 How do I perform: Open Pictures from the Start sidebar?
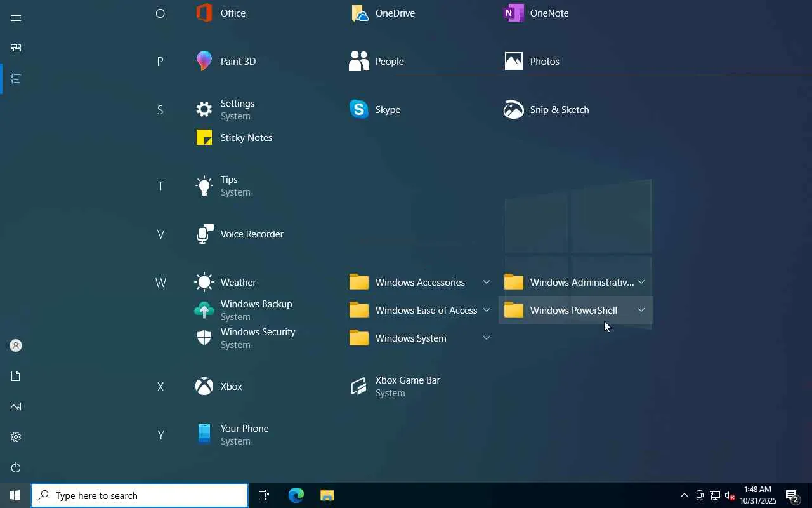16,406
